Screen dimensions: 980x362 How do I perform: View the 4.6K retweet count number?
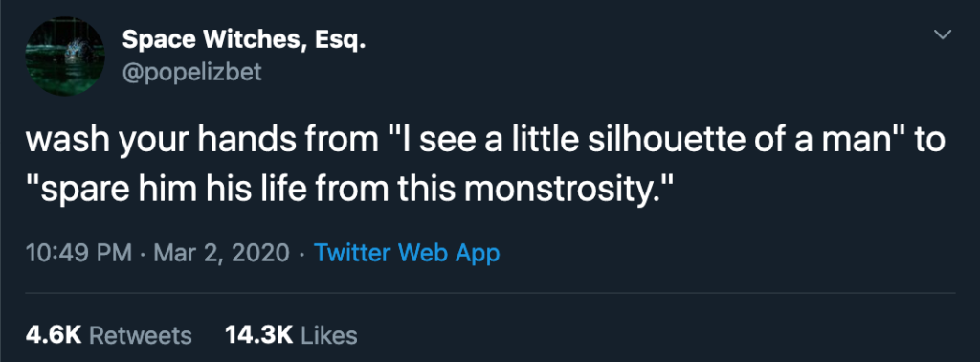(54, 335)
